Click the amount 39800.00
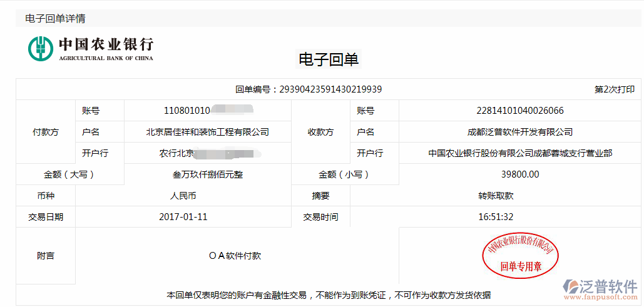Viewport: 644px width, 307px height. pos(520,174)
